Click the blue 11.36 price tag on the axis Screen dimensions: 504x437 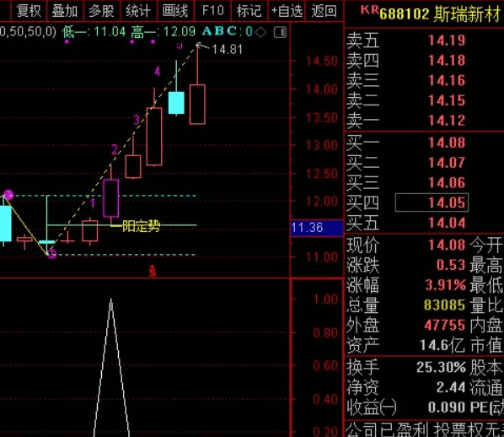(x=317, y=228)
